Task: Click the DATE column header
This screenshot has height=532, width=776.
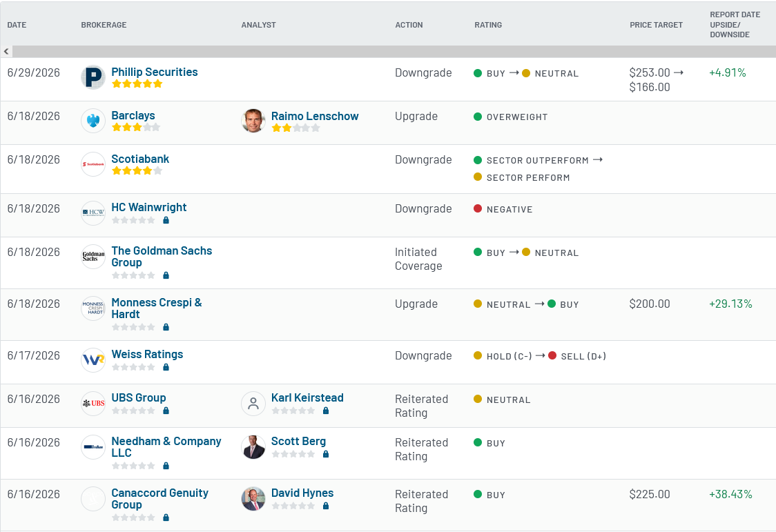Action: (17, 25)
